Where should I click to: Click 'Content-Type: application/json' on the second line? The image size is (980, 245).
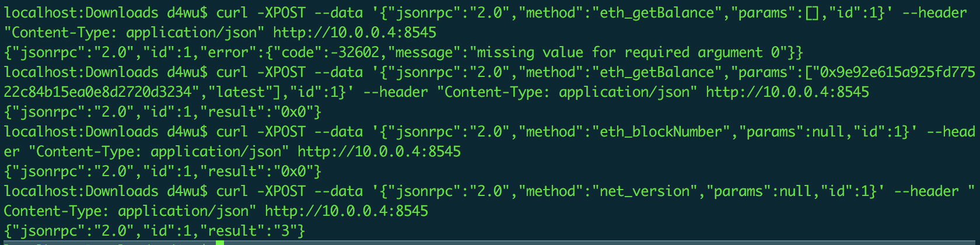coord(134,33)
